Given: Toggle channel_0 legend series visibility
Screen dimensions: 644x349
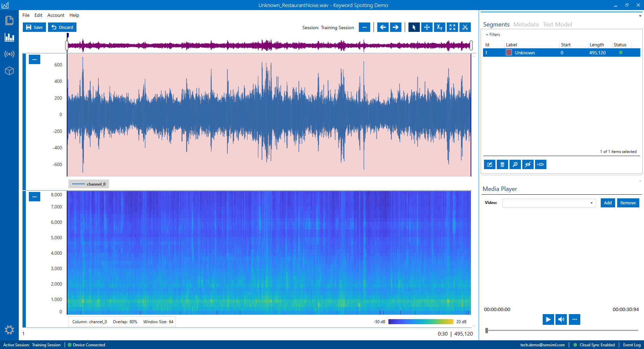Looking at the screenshot, I should [89, 184].
